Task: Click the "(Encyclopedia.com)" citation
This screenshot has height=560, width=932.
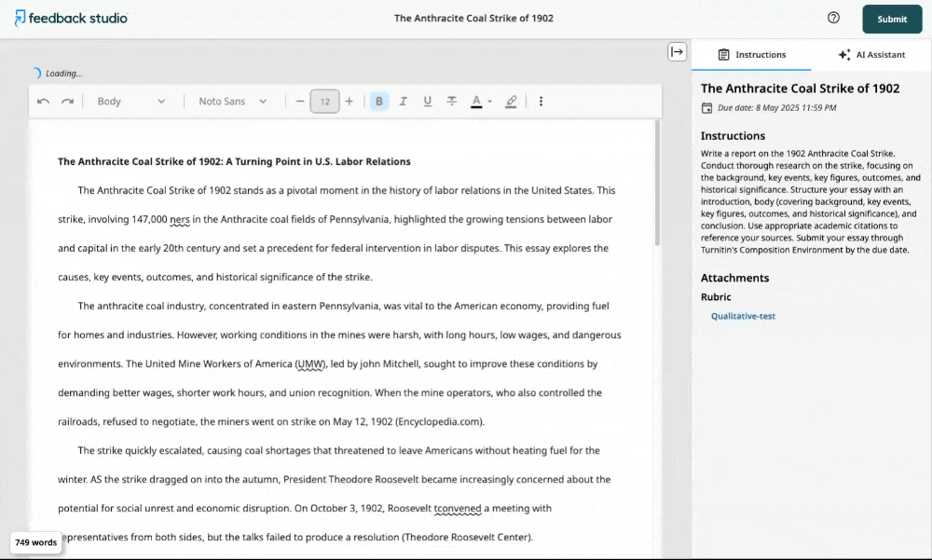Action: tap(440, 422)
